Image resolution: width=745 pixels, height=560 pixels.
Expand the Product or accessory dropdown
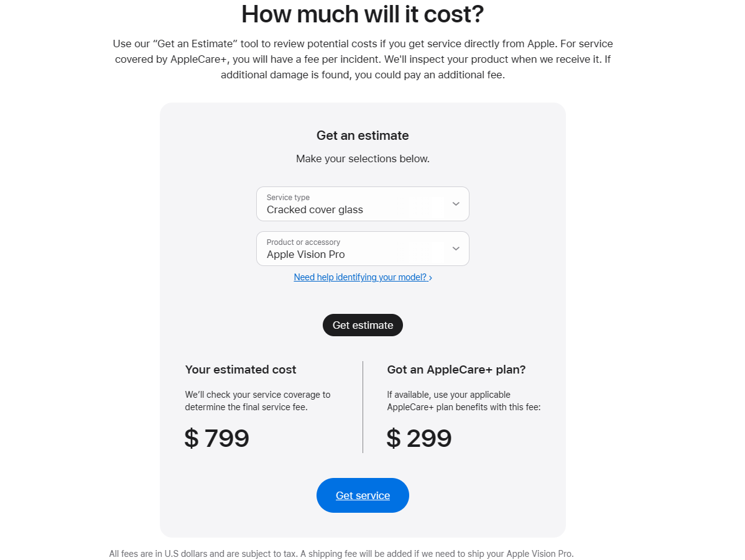pyautogui.click(x=362, y=249)
